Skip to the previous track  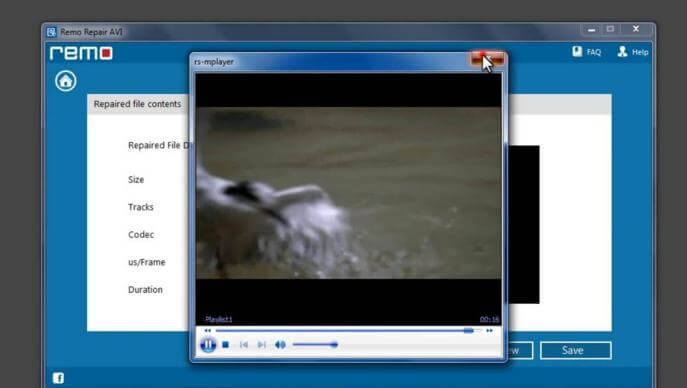pyautogui.click(x=244, y=345)
